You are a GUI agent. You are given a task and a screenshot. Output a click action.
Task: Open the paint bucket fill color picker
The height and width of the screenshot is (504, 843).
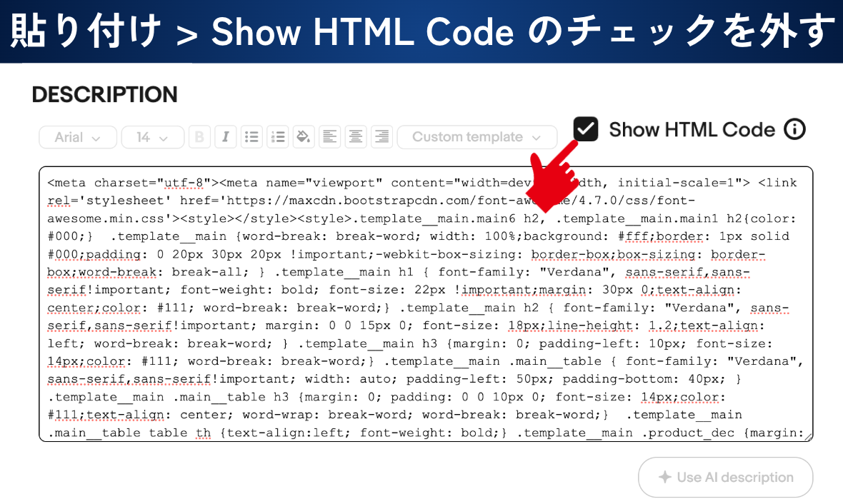click(x=304, y=137)
